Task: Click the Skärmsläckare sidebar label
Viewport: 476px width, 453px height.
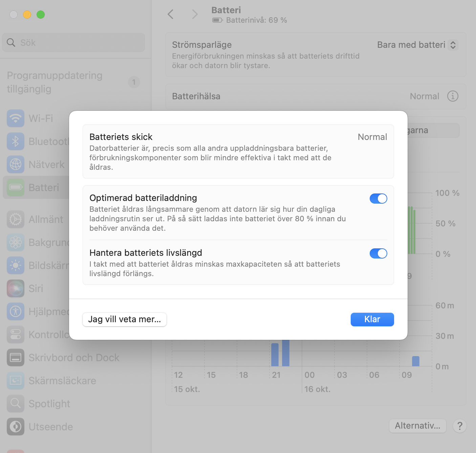Action: [62, 380]
